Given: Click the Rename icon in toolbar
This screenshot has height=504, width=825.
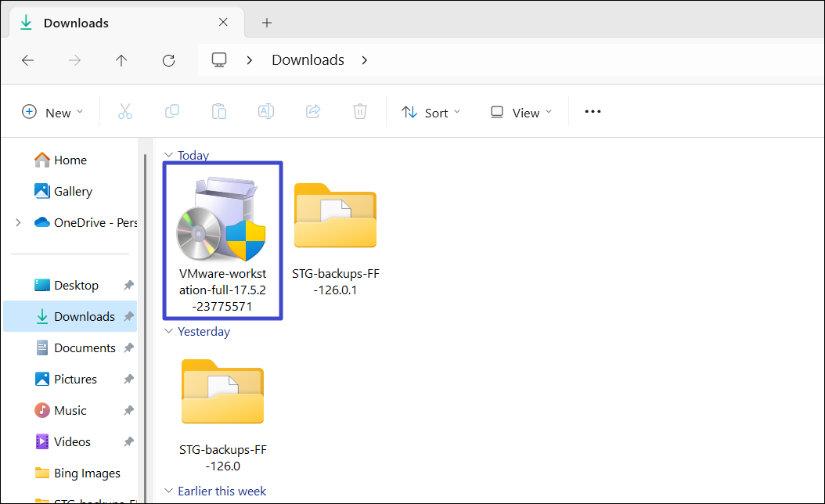Looking at the screenshot, I should pyautogui.click(x=266, y=112).
